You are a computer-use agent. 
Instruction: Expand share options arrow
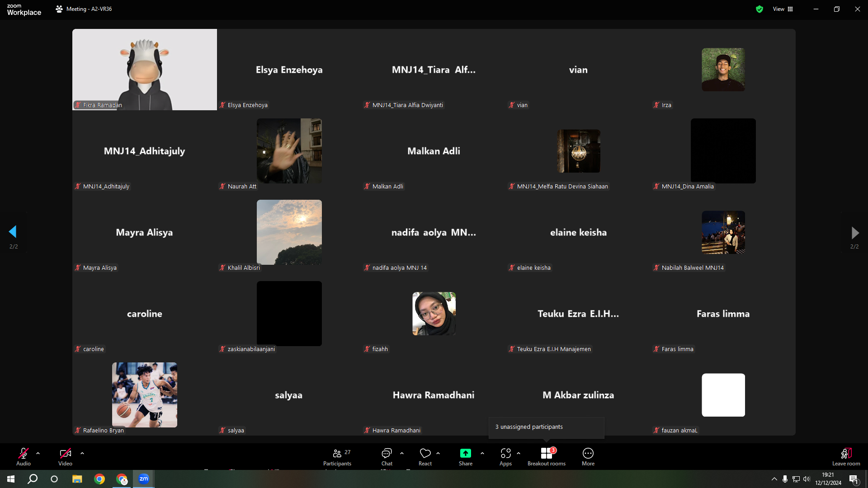(482, 453)
